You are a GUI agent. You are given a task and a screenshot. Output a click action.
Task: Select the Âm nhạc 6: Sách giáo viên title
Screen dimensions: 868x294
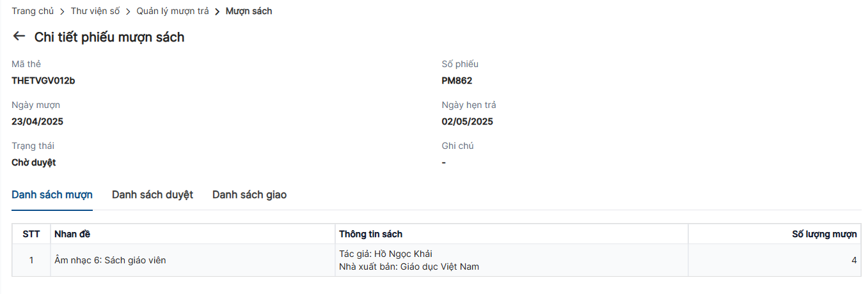click(110, 260)
